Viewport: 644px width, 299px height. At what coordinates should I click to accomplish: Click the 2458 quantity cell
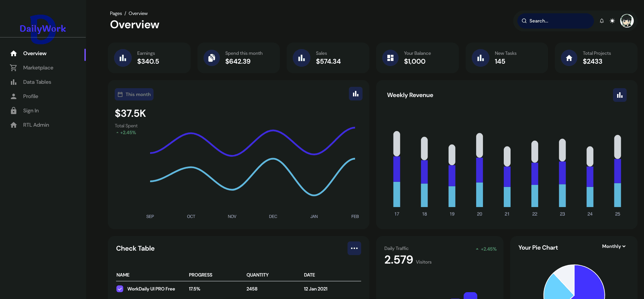252,289
